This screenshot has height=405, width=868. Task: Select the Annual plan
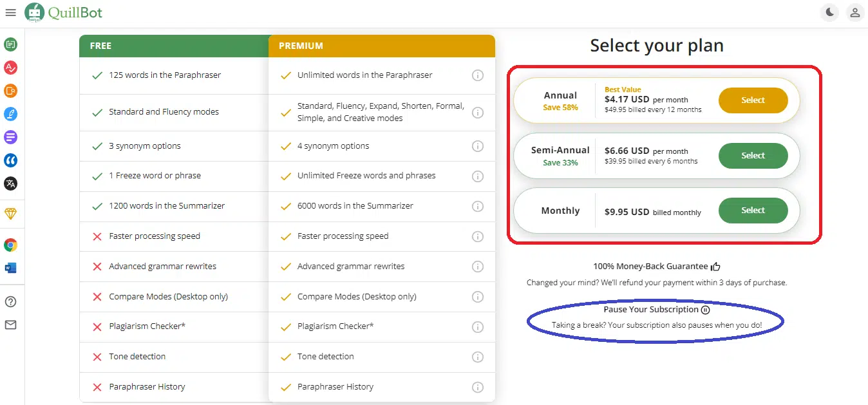click(x=753, y=100)
